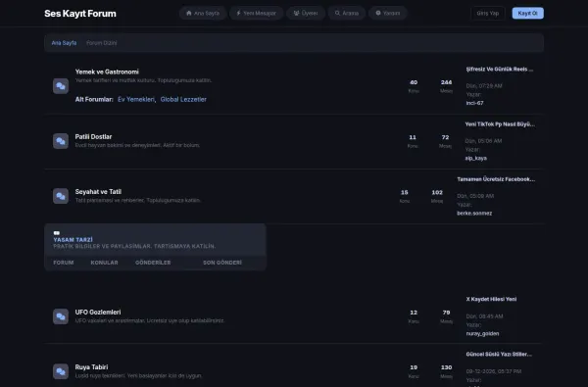
Task: Open the Ses Kayıt Forum site title
Action: click(80, 14)
